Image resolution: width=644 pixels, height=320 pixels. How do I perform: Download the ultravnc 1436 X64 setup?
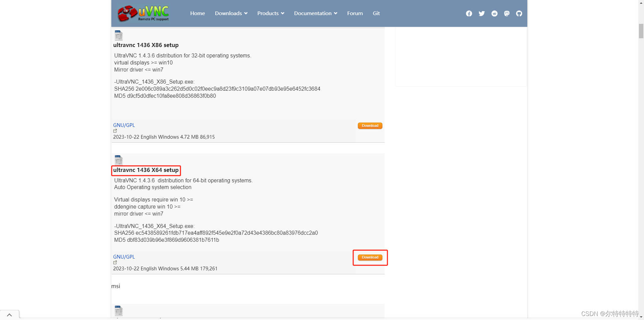tap(370, 257)
